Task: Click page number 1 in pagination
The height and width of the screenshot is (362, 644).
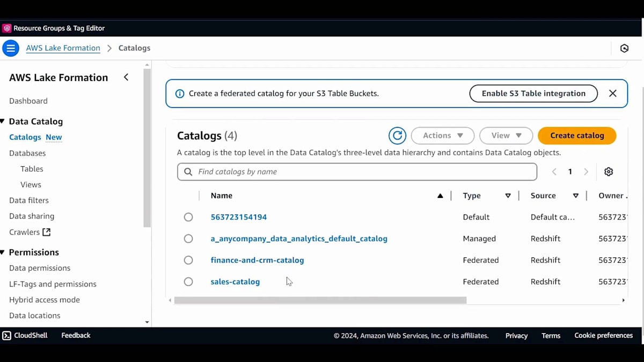Action: (x=570, y=172)
